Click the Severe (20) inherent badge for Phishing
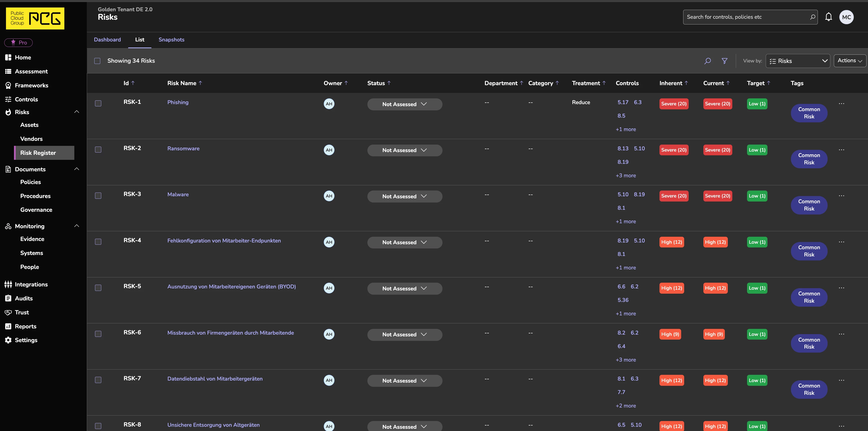The height and width of the screenshot is (431, 868). tap(673, 104)
